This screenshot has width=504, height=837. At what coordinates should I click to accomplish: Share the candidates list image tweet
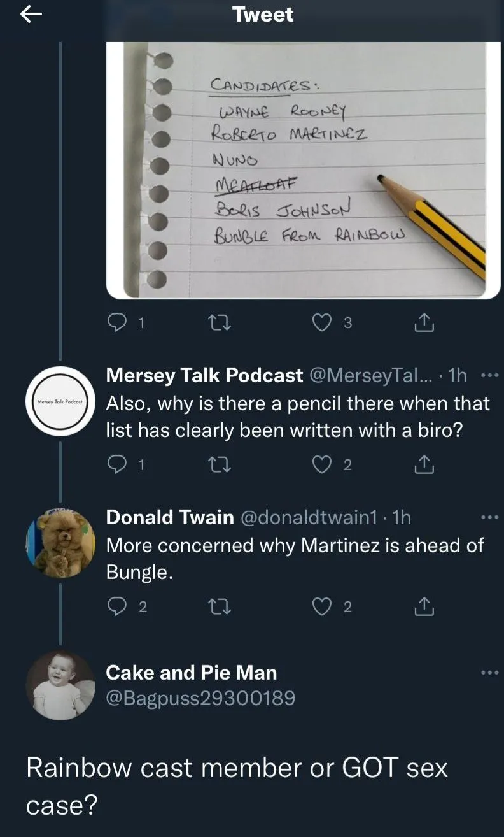coord(424,324)
